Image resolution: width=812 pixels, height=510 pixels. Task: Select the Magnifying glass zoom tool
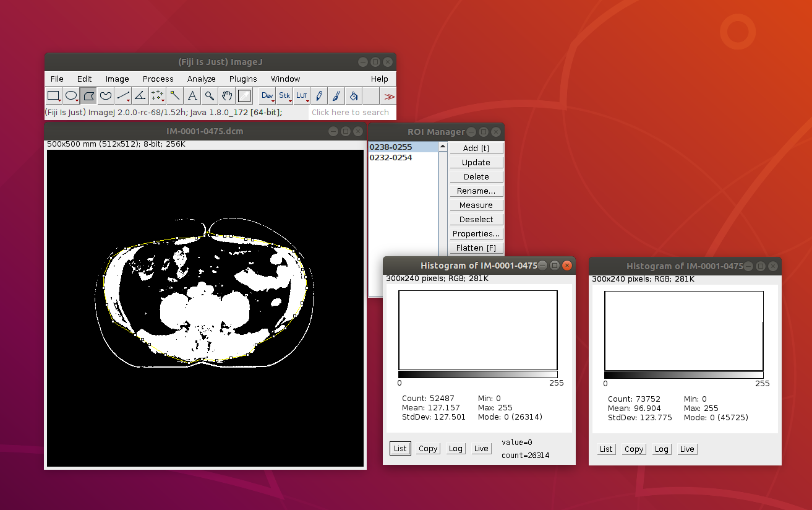(210, 96)
